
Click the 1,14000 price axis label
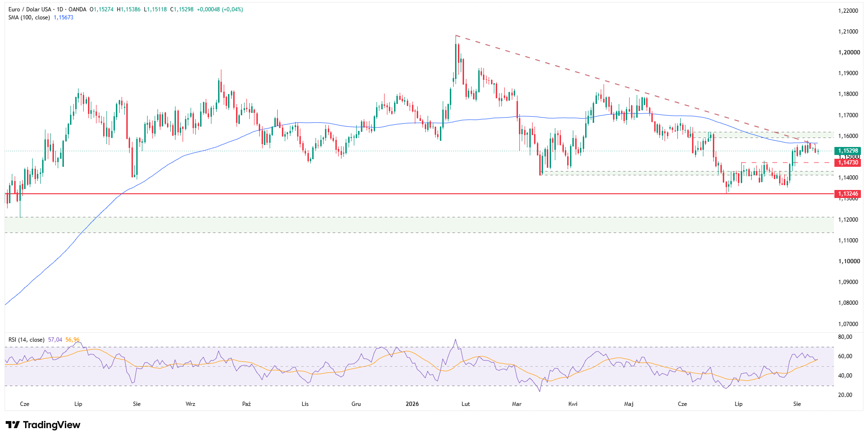848,178
